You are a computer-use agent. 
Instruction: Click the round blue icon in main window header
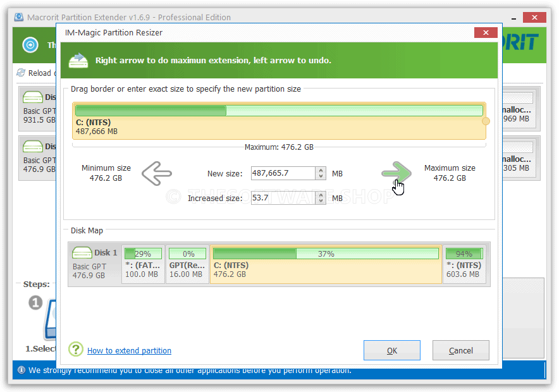[x=30, y=45]
